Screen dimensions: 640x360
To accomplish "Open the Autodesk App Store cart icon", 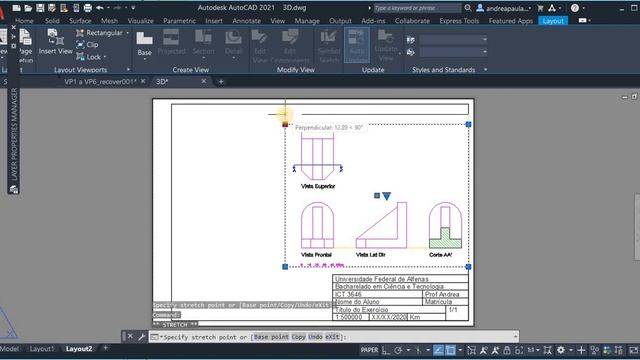I will 540,8.
